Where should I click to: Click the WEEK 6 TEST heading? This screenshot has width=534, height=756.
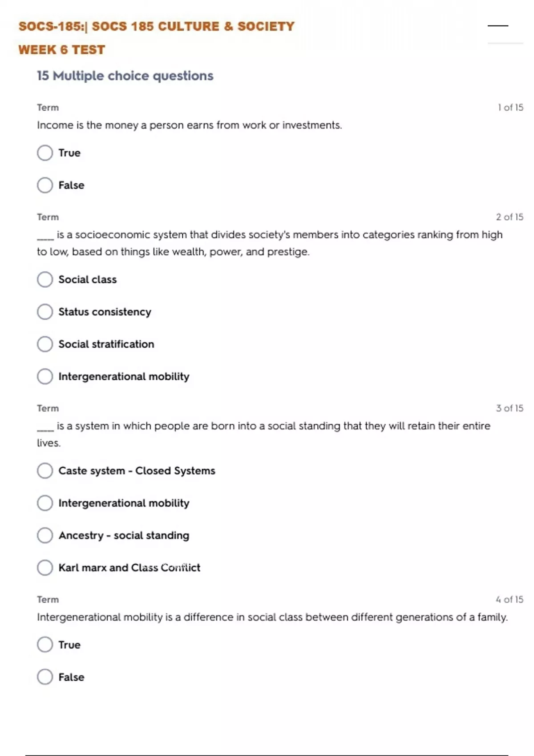62,50
